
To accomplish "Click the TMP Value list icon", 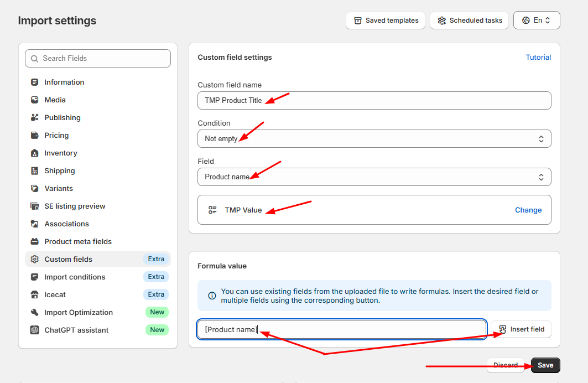I will click(x=212, y=210).
